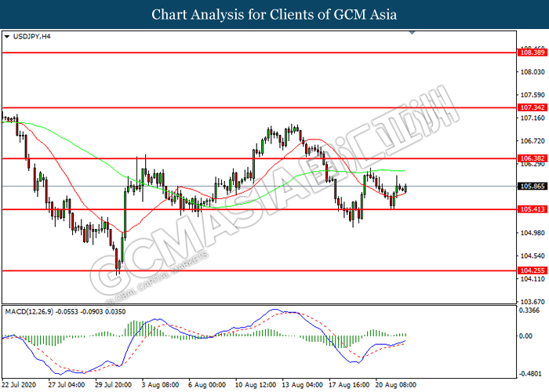Click the 27 Jul 04:00 time label
Screen dimensions: 549x392
[66, 385]
